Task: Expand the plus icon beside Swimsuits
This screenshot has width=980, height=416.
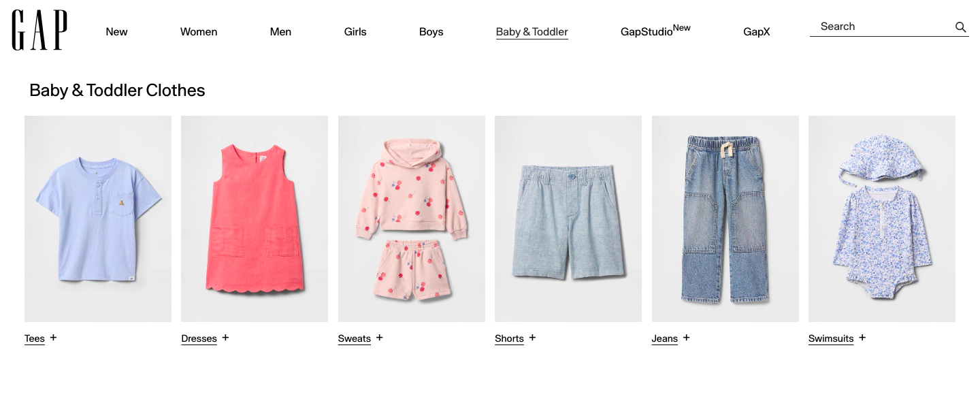Action: pos(862,338)
